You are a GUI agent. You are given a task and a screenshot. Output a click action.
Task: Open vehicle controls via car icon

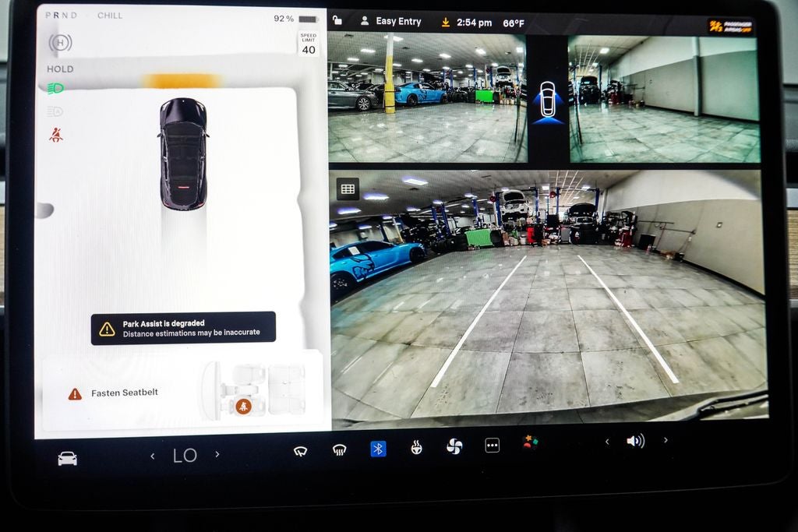point(68,458)
